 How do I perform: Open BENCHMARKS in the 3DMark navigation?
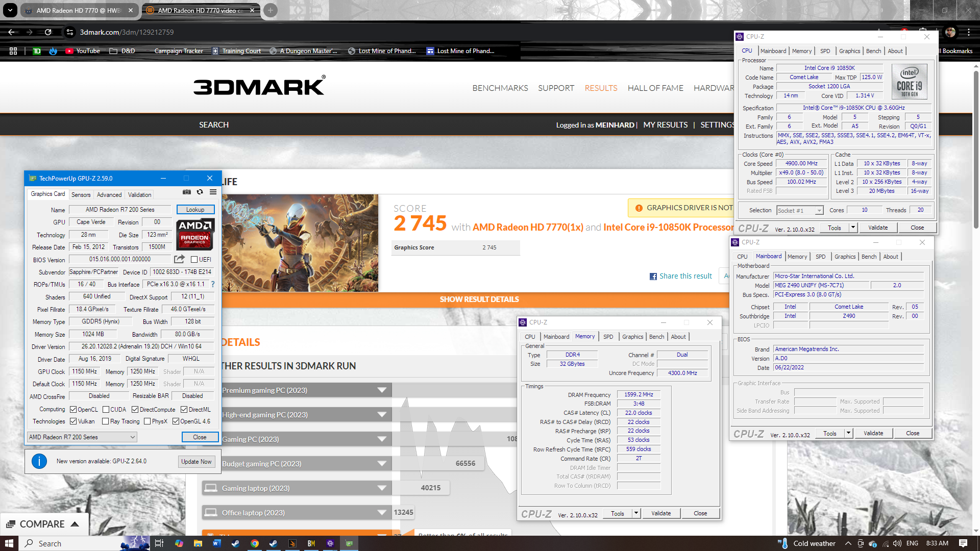pyautogui.click(x=500, y=88)
